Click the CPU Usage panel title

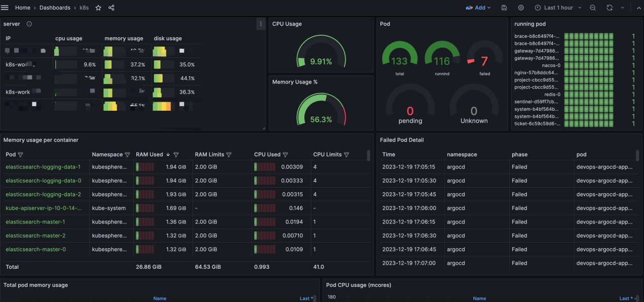click(x=287, y=24)
